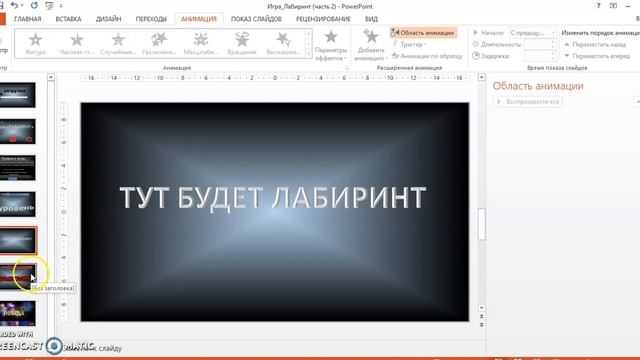Click the Длительность duration field
Viewport: 640px width, 360px height.
[x=540, y=44]
